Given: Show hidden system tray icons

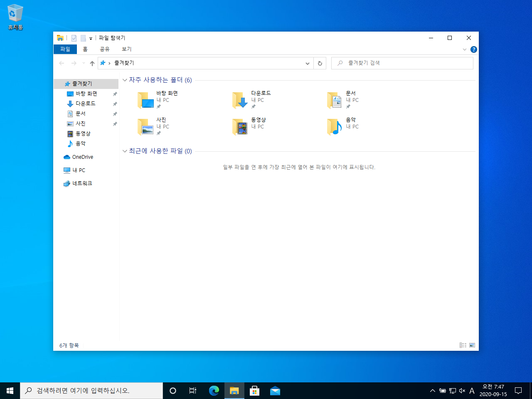Looking at the screenshot, I should coord(433,391).
